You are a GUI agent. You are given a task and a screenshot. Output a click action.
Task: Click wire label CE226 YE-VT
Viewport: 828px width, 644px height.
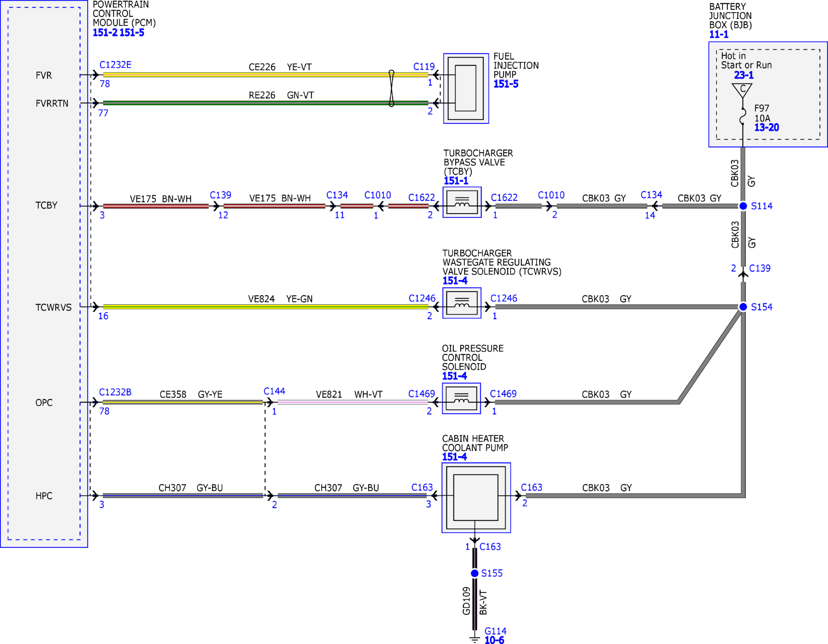pyautogui.click(x=280, y=67)
